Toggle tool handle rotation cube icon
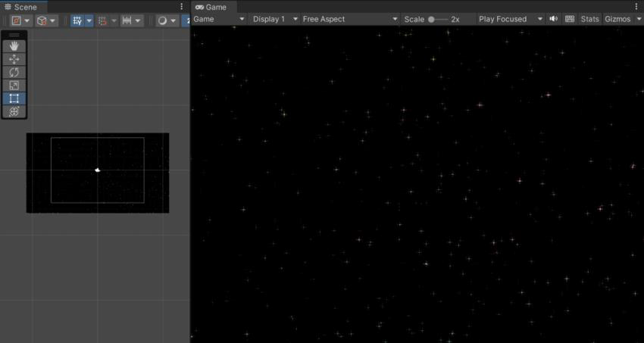Screen dimensions: 644x343 (41, 20)
